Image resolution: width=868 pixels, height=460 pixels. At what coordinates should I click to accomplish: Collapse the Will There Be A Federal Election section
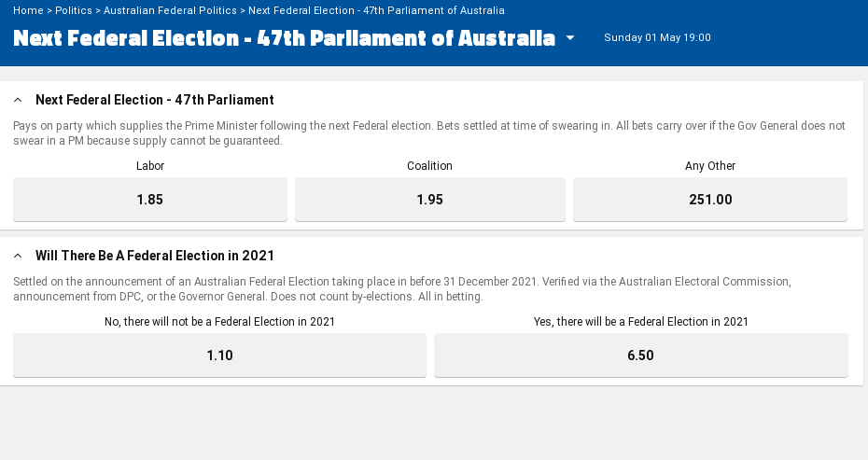pos(18,256)
